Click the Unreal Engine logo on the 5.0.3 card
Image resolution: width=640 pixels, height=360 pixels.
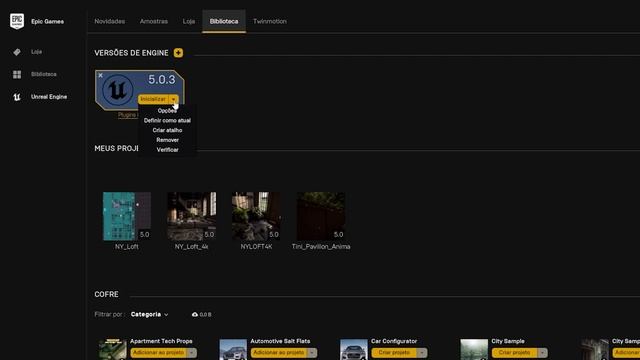click(x=118, y=90)
